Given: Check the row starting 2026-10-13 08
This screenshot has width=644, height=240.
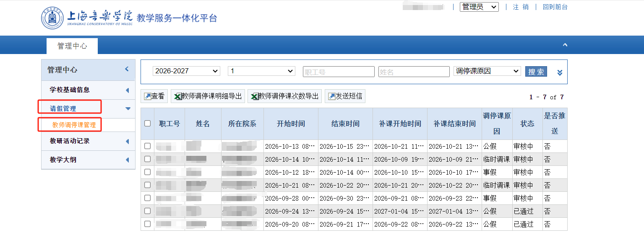Looking at the screenshot, I should pos(147,146).
